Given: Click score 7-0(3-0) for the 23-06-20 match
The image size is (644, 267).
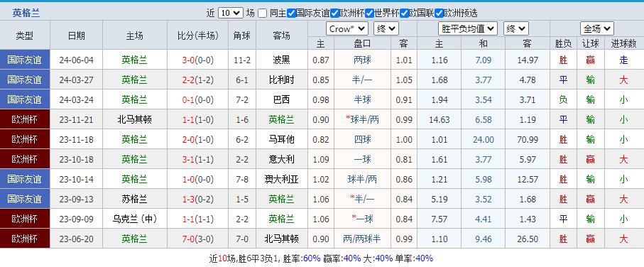Looking at the screenshot, I should tap(198, 239).
